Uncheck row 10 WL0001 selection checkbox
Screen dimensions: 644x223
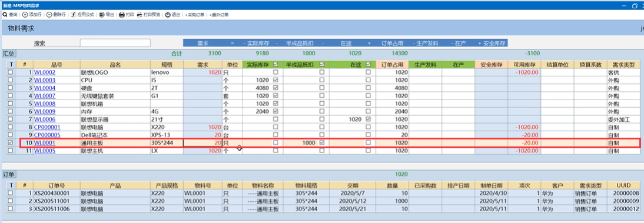coord(11,142)
